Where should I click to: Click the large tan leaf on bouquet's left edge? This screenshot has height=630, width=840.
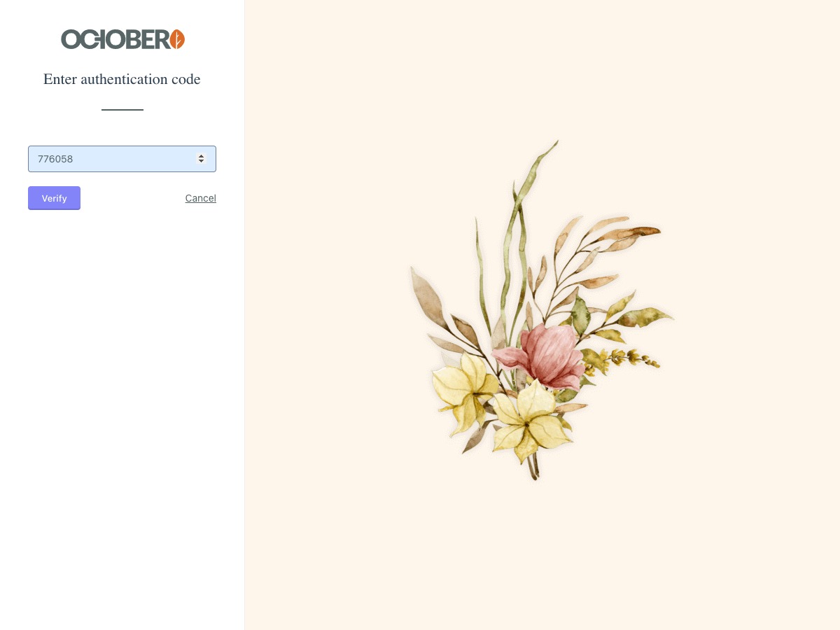[428, 297]
